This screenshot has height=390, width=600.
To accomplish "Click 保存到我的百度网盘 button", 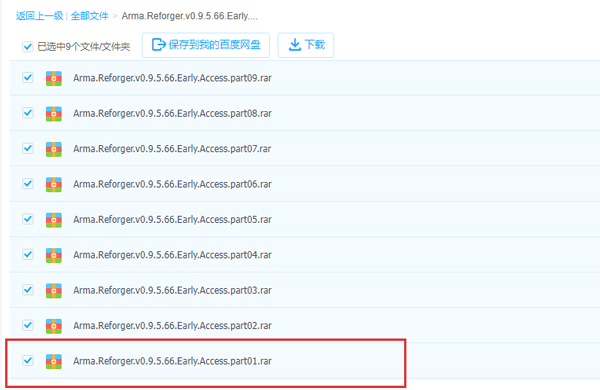I will click(x=206, y=45).
